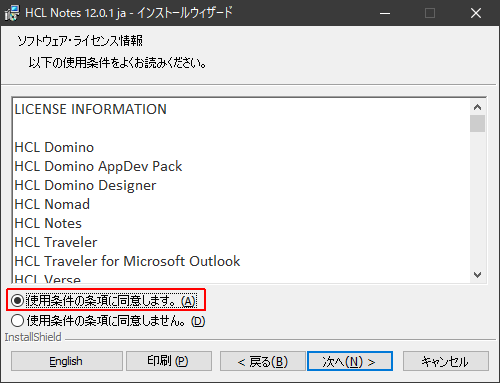Click the license text scrollbar thumb
Image resolution: width=500 pixels, height=383 pixels.
click(477, 123)
